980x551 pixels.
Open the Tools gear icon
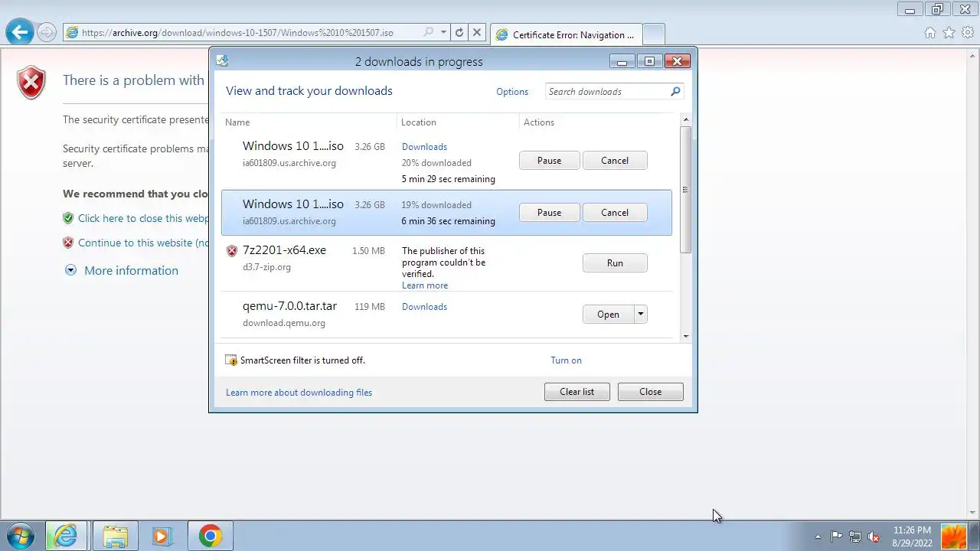pyautogui.click(x=968, y=32)
